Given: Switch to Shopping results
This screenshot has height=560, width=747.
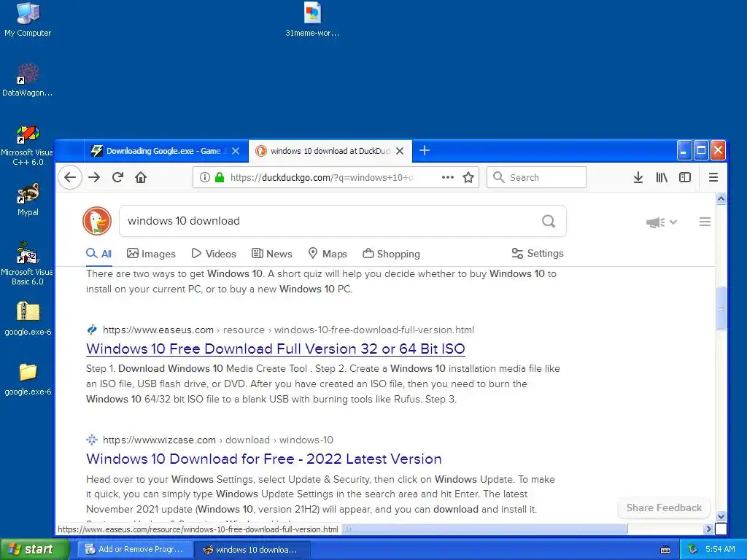Looking at the screenshot, I should point(392,254).
